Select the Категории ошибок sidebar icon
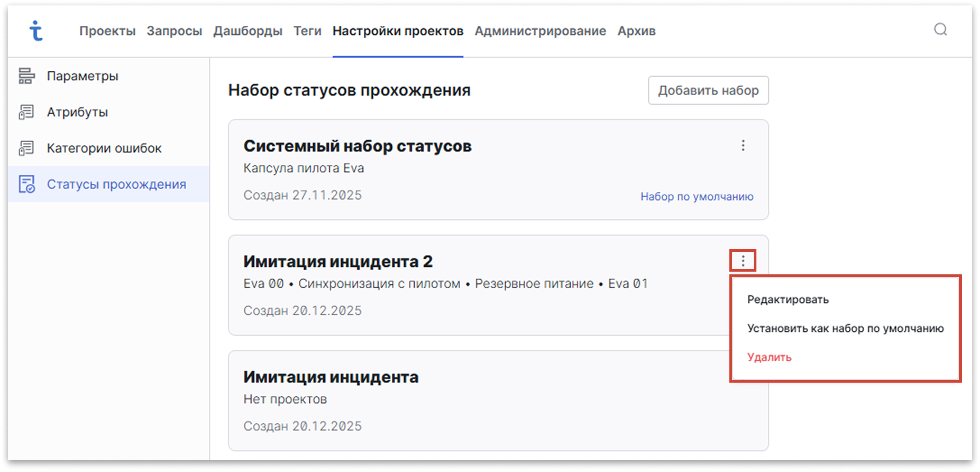This screenshot has height=472, width=980. click(26, 148)
